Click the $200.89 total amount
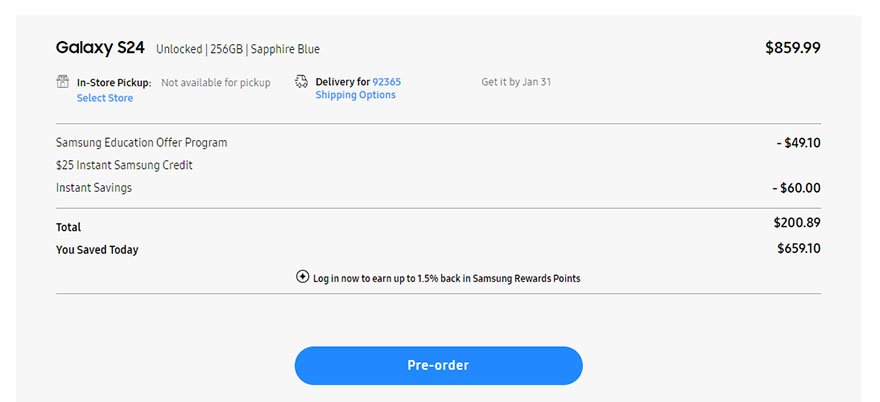This screenshot has height=402, width=880. coord(796,223)
